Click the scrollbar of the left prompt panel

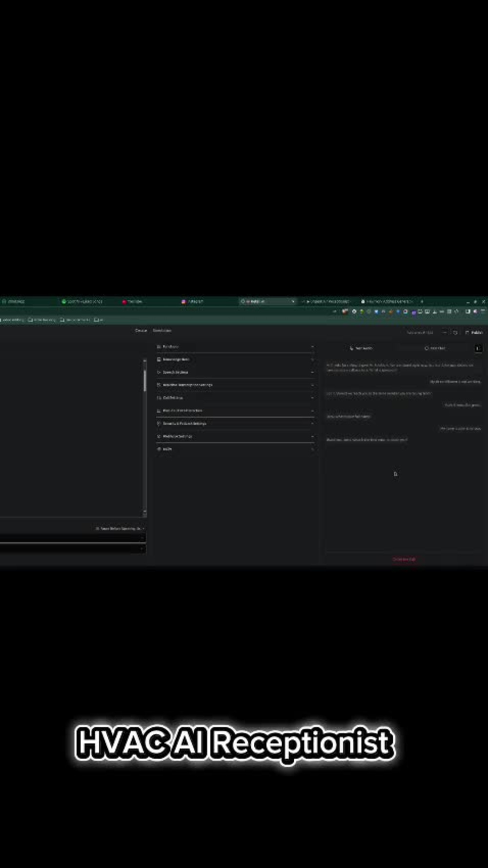tap(144, 380)
